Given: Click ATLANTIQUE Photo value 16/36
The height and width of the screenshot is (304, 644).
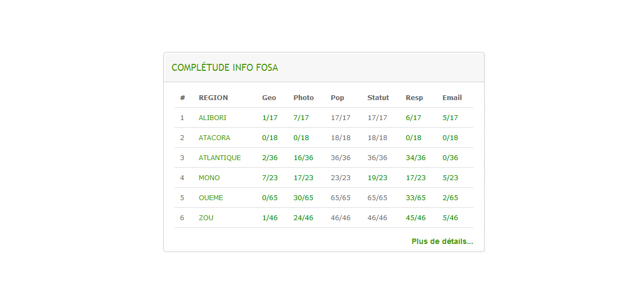Looking at the screenshot, I should coord(303,157).
